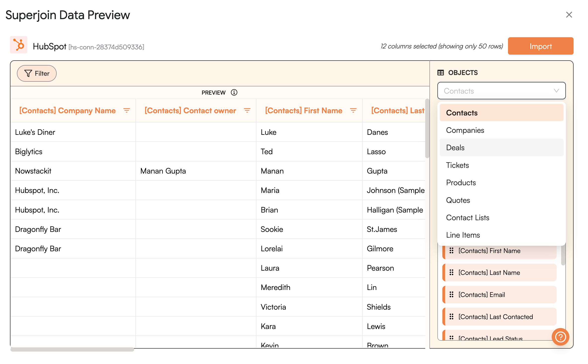Grab the drag handle of Contacts Email
The image size is (588, 364).
pyautogui.click(x=451, y=294)
